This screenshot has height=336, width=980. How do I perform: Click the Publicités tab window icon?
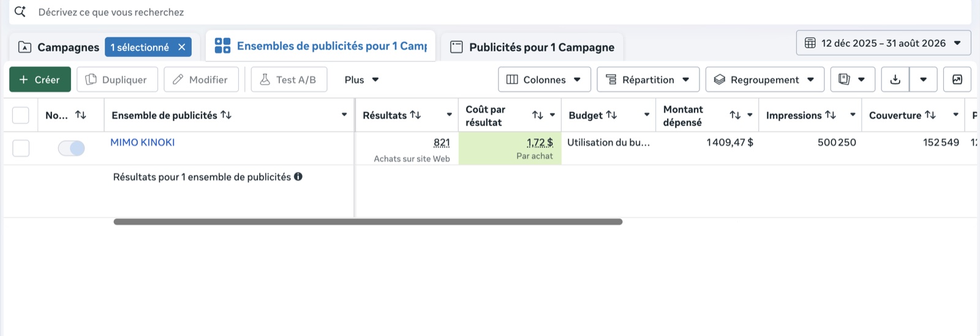456,47
